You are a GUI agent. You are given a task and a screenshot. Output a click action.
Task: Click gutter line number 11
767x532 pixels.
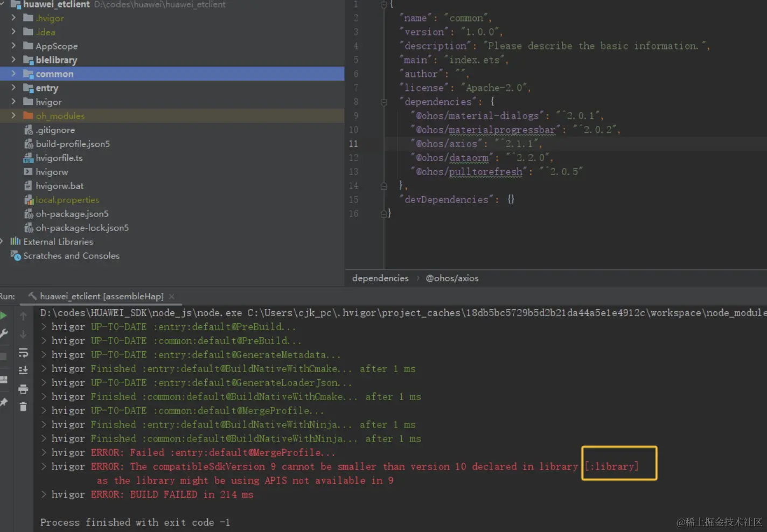[353, 144]
